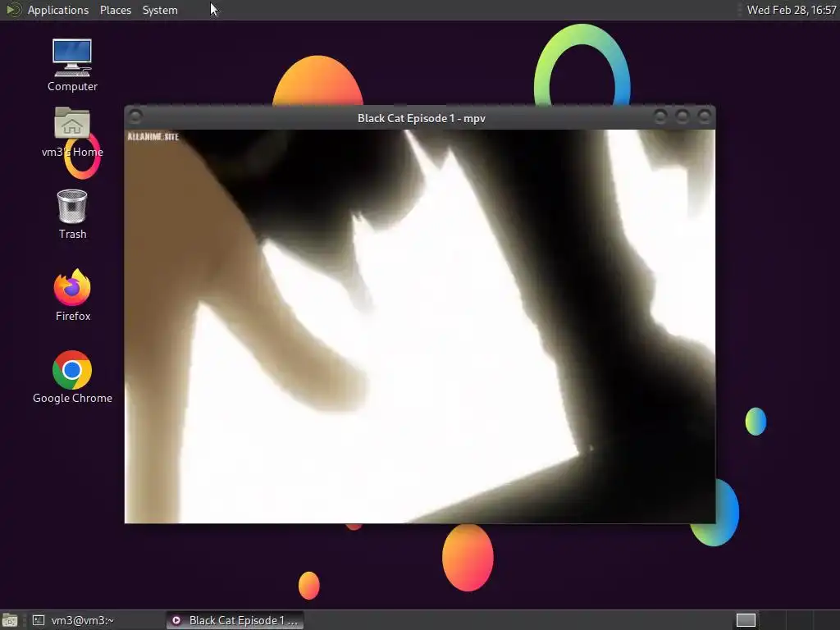
Task: Click the mpv title bar text
Action: coord(422,118)
